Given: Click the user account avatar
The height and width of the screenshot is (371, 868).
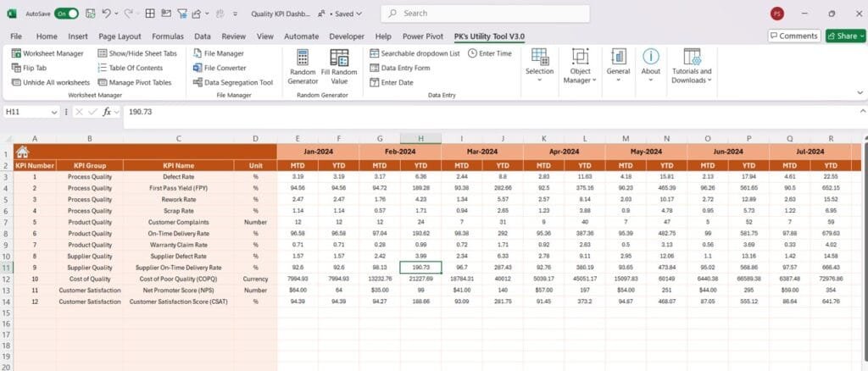Looking at the screenshot, I should pos(777,14).
